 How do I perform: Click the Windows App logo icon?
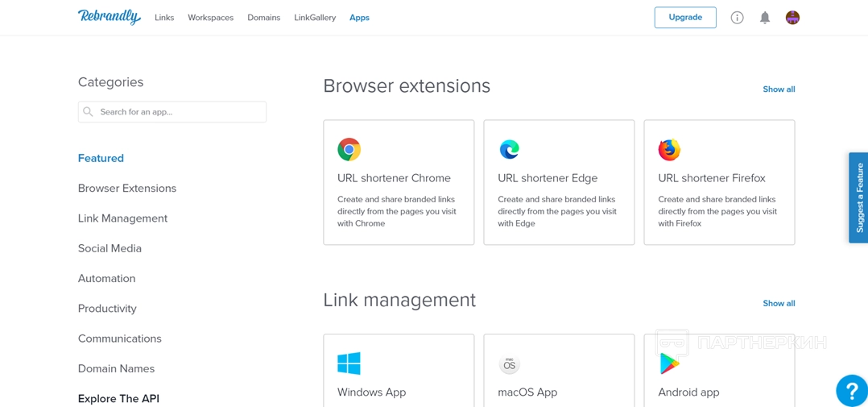click(349, 363)
